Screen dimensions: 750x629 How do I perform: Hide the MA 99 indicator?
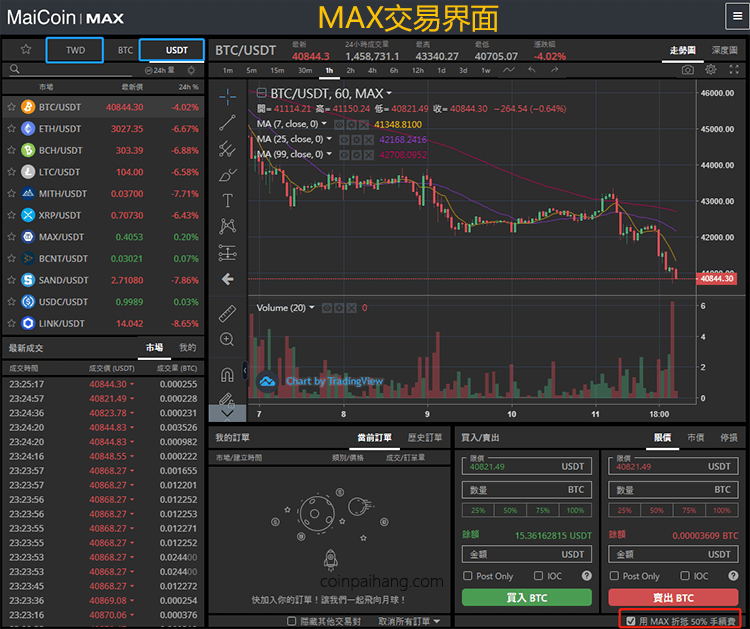pos(344,155)
